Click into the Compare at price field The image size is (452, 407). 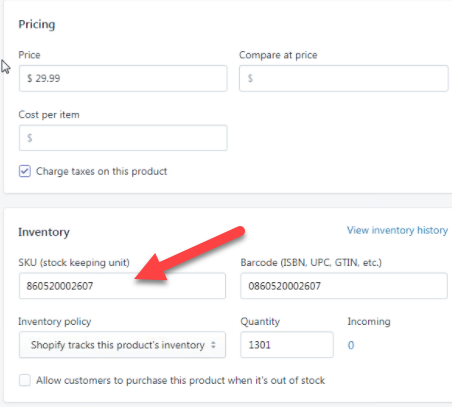[343, 78]
